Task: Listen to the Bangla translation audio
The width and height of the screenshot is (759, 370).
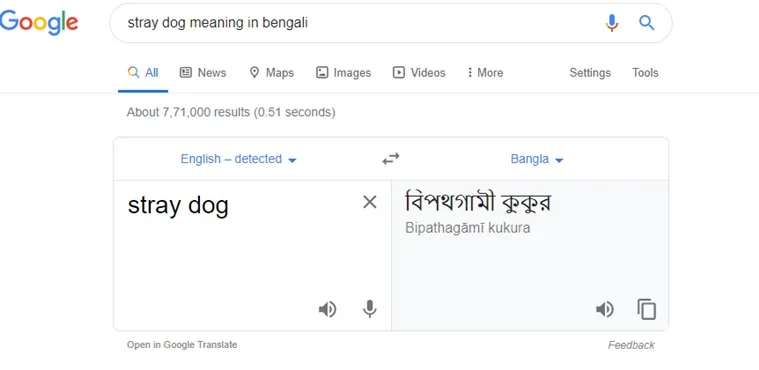Action: 605,309
